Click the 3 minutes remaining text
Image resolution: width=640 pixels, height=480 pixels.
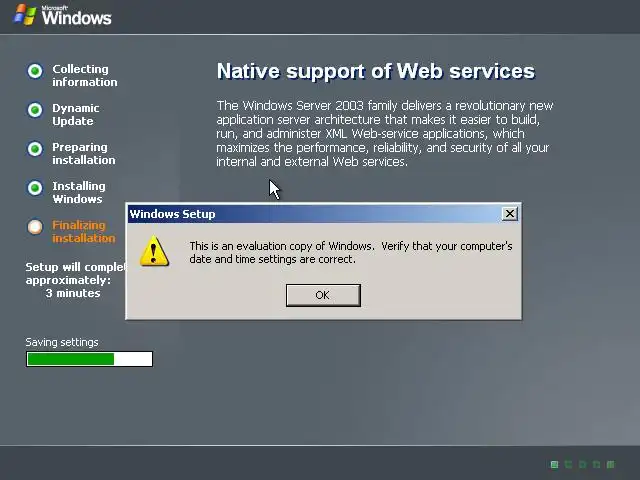click(x=73, y=293)
